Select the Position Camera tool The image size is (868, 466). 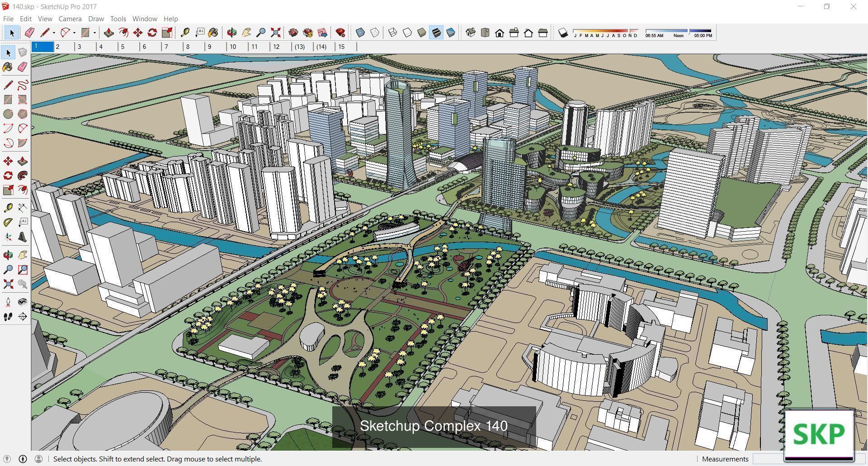[8, 302]
